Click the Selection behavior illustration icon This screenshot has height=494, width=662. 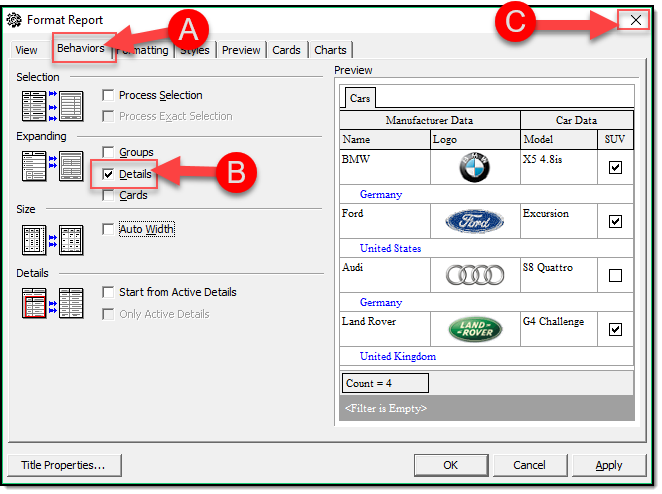click(x=52, y=107)
